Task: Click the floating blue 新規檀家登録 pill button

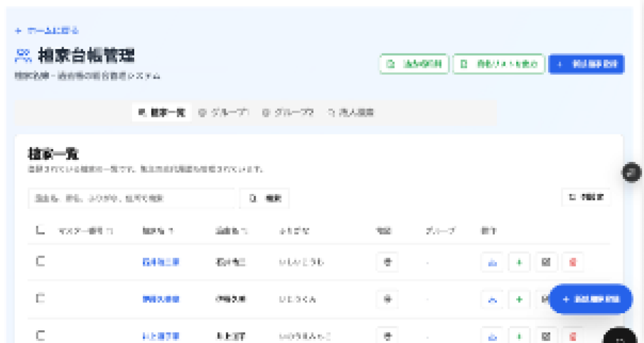Action: (x=591, y=299)
